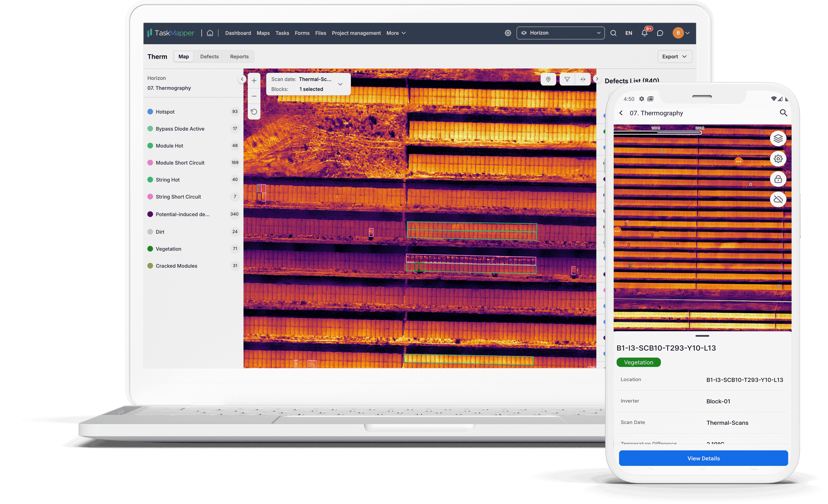Viewport: 828px width, 504px height.
Task: Switch to the Defects tab
Action: [209, 57]
